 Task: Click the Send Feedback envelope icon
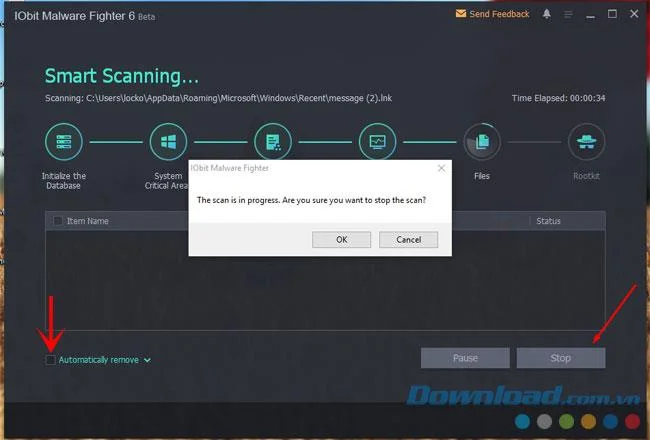tap(461, 14)
